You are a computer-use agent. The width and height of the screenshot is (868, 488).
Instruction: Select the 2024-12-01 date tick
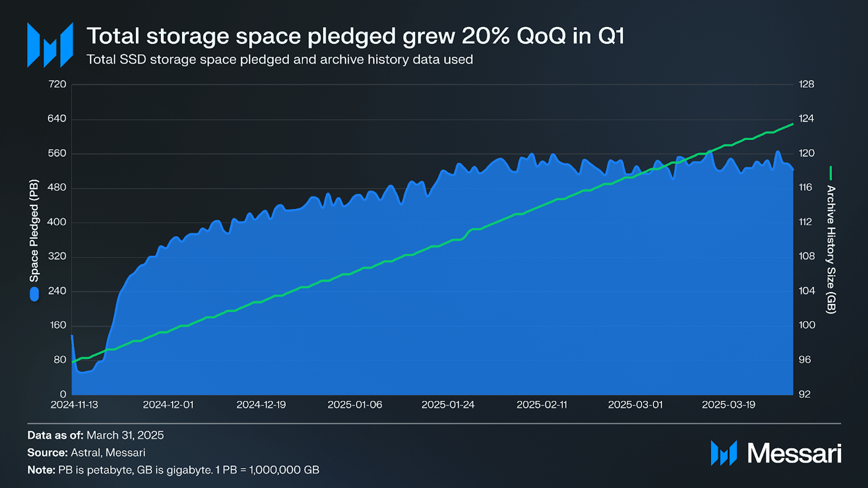(x=168, y=405)
